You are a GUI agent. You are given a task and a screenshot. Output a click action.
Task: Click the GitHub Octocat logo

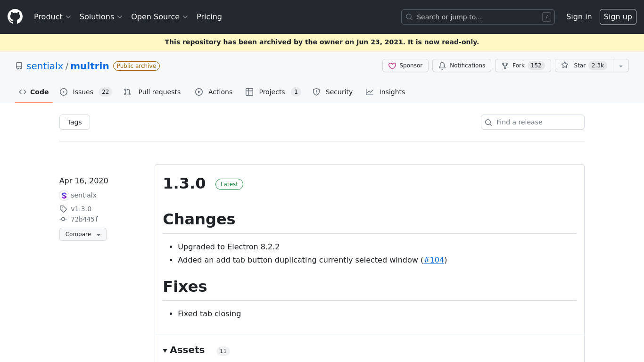coord(15,16)
